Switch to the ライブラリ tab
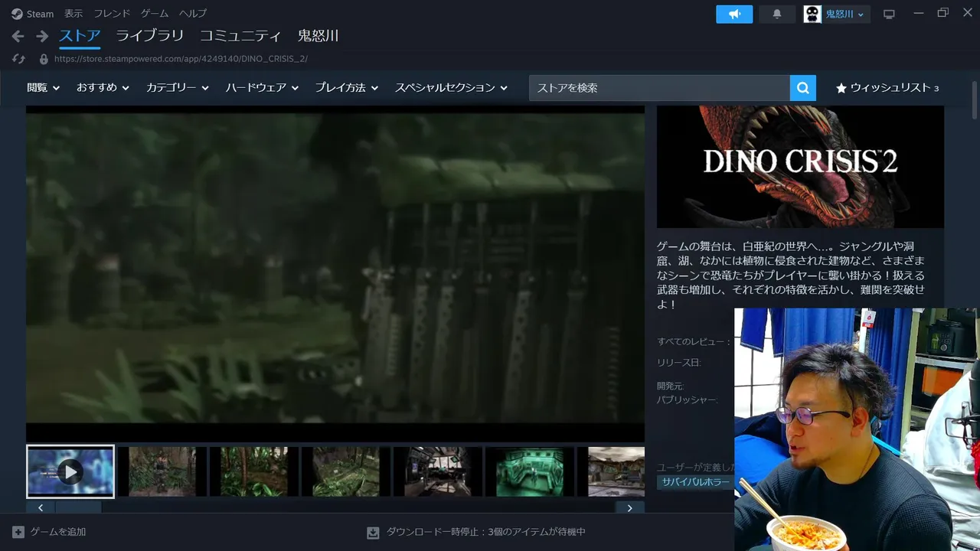980x551 pixels. point(150,36)
